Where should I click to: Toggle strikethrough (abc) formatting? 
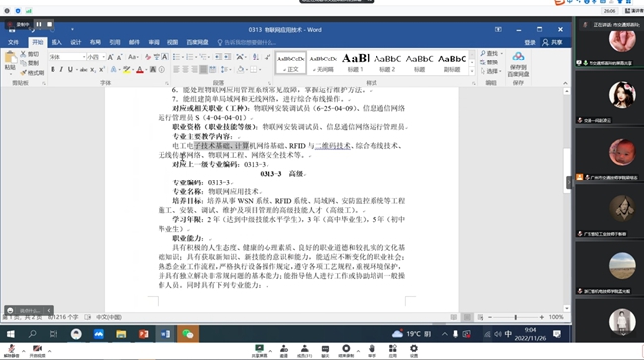click(84, 70)
